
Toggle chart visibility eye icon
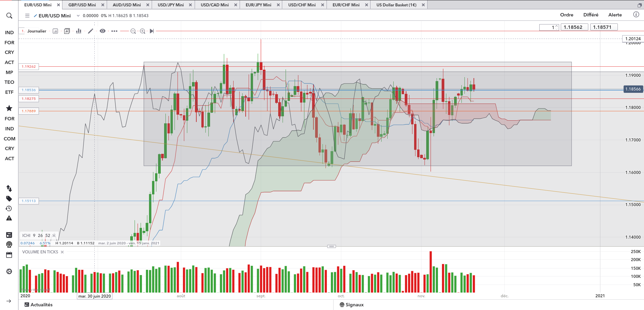(x=103, y=31)
